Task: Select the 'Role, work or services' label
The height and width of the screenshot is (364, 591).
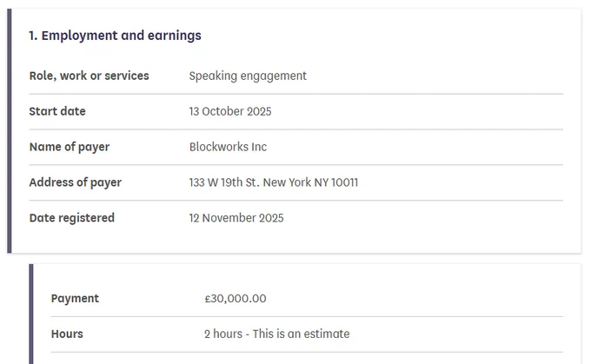Action: coord(89,76)
